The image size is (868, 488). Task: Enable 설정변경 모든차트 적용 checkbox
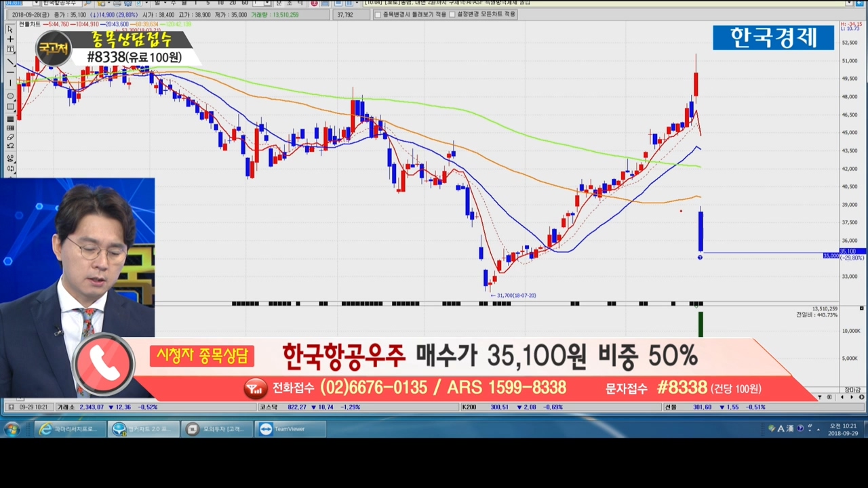(452, 14)
